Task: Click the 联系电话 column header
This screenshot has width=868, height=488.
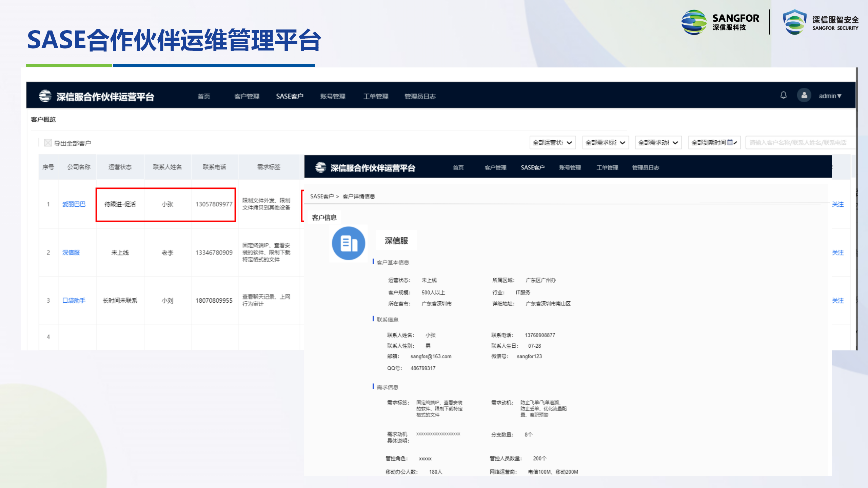Action: tap(214, 167)
